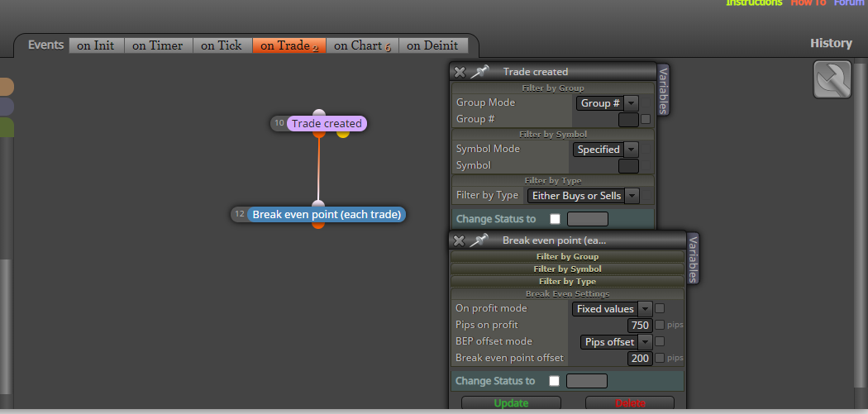Screen dimensions: 868x414
Task: Select the purple-gray category handle in left sidebar
Action: click(x=7, y=107)
